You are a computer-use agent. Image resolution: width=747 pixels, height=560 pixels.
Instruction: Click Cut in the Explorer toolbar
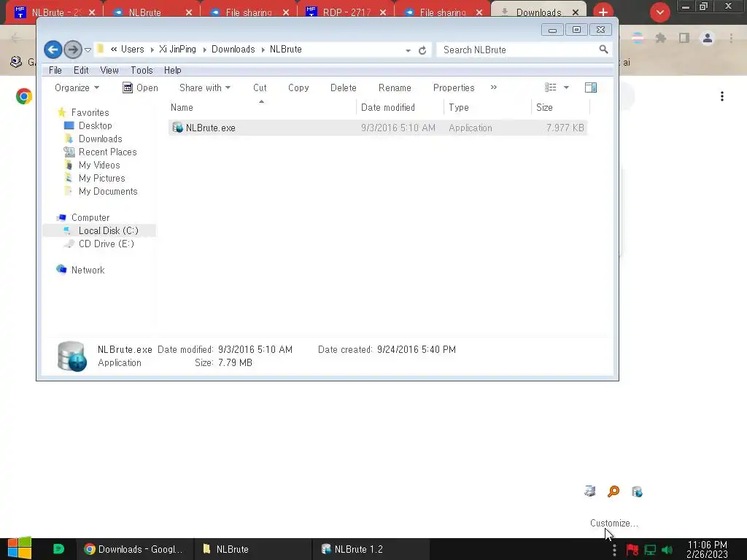[x=260, y=87]
